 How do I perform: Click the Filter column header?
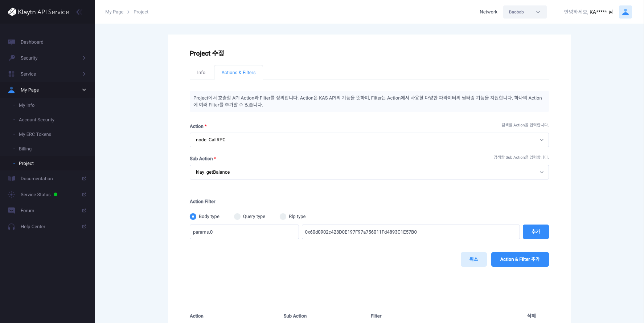click(376, 316)
